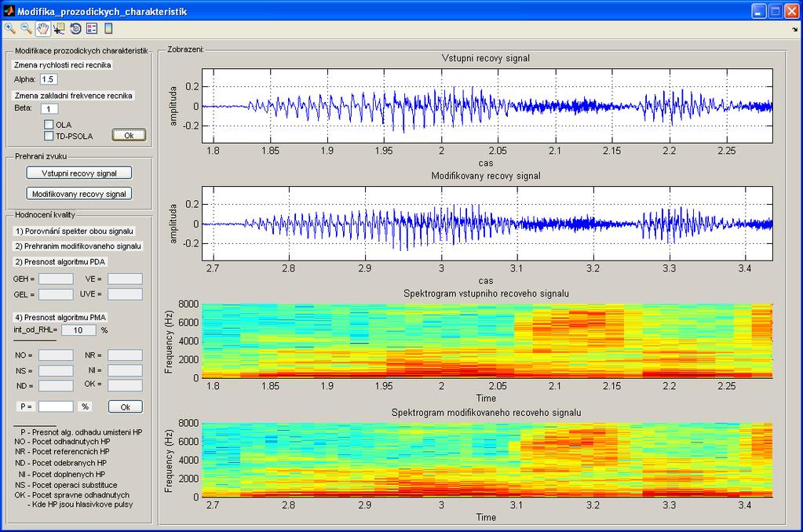The image size is (803, 532).
Task: Play the 'Modifikovany recovy signal' sound
Action: tap(78, 194)
